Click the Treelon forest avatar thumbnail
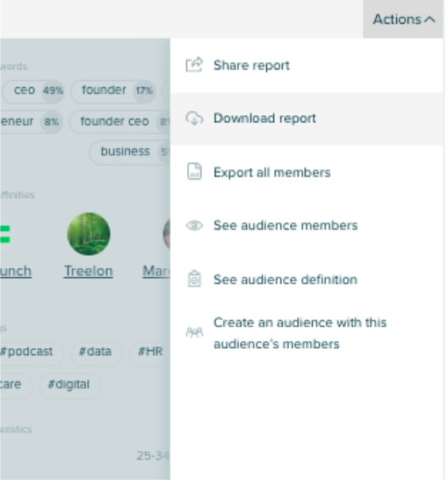 pyautogui.click(x=89, y=234)
